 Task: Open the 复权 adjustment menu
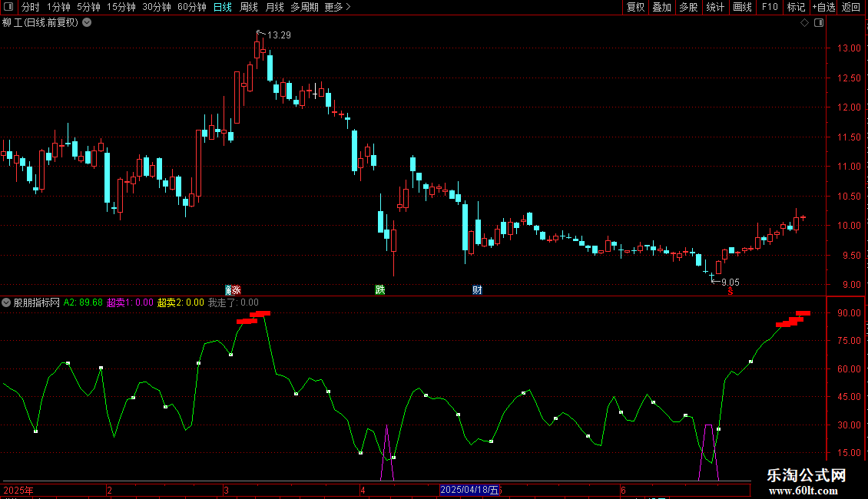pos(635,7)
